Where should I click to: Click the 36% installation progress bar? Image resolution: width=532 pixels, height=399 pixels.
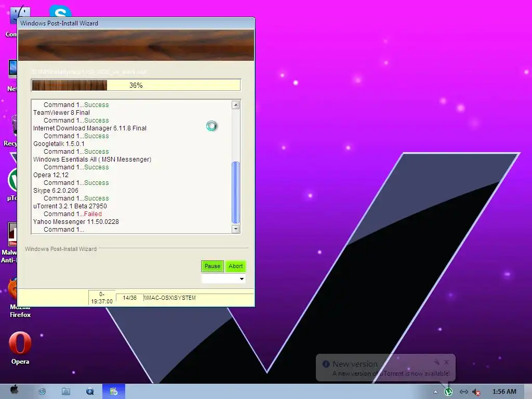point(136,85)
